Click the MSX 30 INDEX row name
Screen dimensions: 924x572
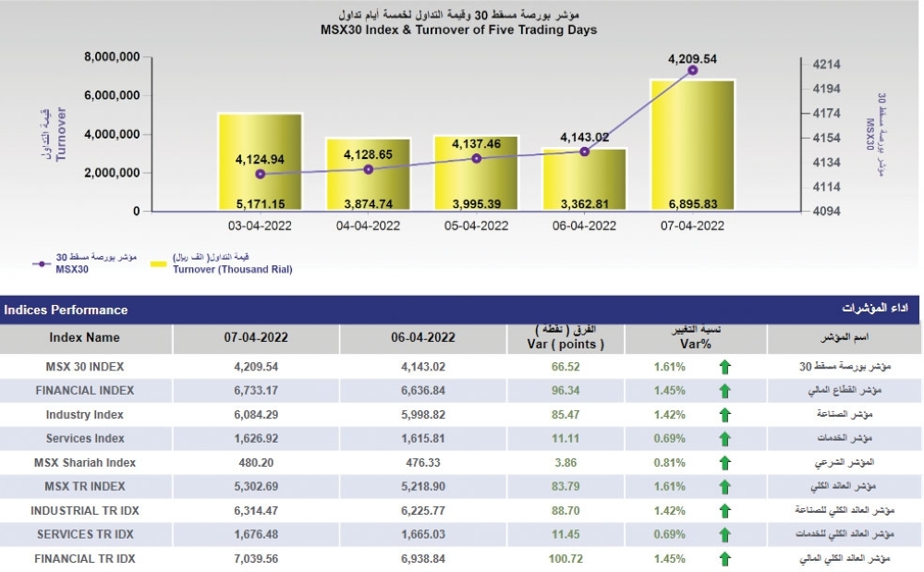click(x=85, y=367)
